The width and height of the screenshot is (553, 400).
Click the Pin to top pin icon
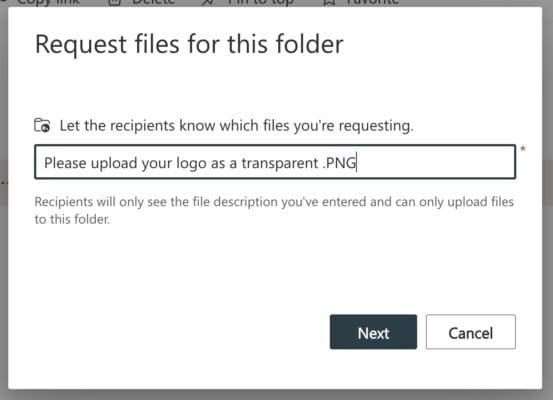point(208,2)
